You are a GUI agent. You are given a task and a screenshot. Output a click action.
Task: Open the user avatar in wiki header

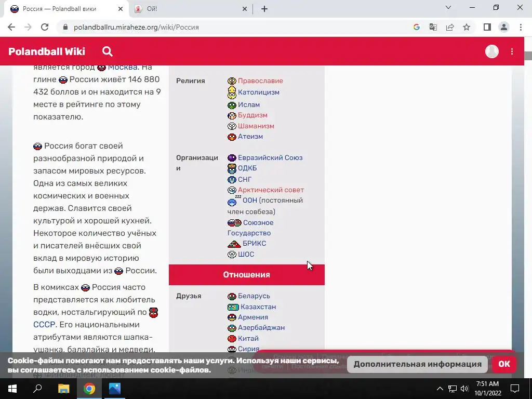click(491, 51)
